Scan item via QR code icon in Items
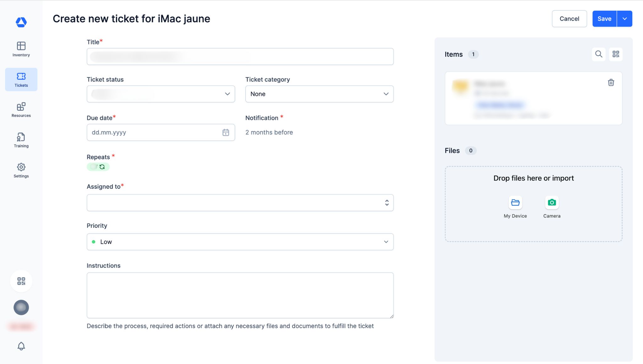The image size is (643, 364). point(615,54)
